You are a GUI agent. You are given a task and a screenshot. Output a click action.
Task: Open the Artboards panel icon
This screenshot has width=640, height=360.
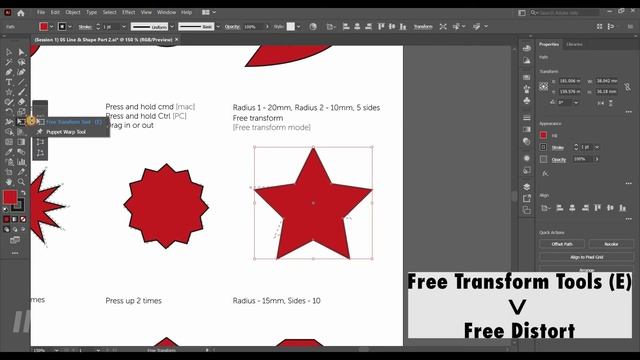[527, 211]
